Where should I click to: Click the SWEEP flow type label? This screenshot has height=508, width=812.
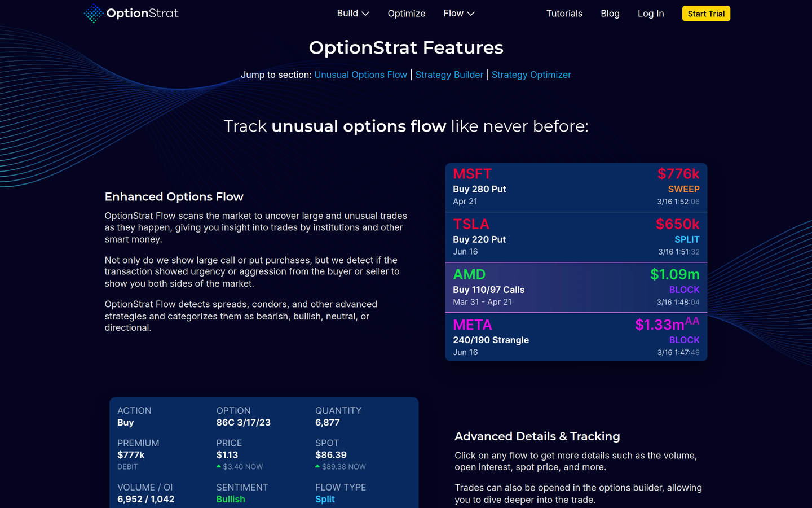(684, 189)
